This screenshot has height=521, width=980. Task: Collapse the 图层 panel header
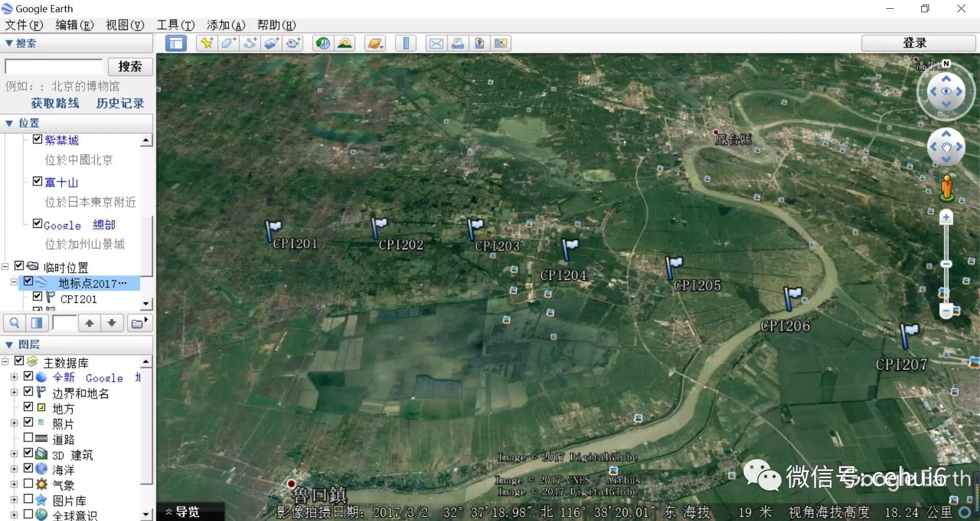click(9, 345)
